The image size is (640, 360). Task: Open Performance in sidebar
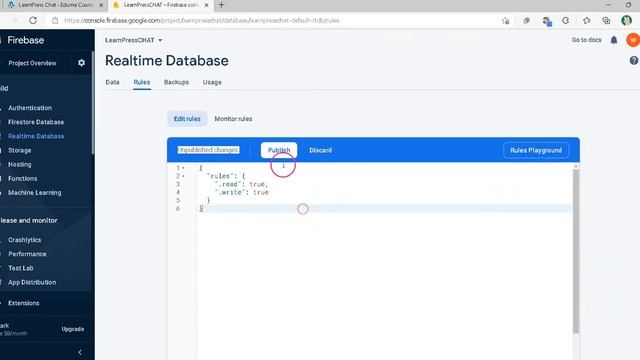pos(27,254)
